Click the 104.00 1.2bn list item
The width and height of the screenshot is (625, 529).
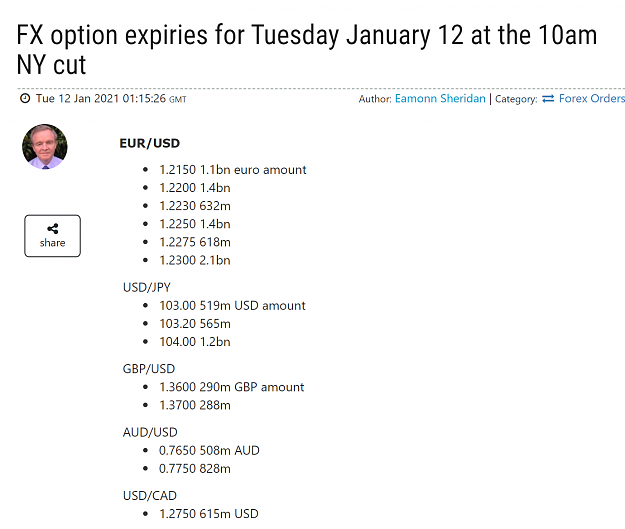(195, 342)
